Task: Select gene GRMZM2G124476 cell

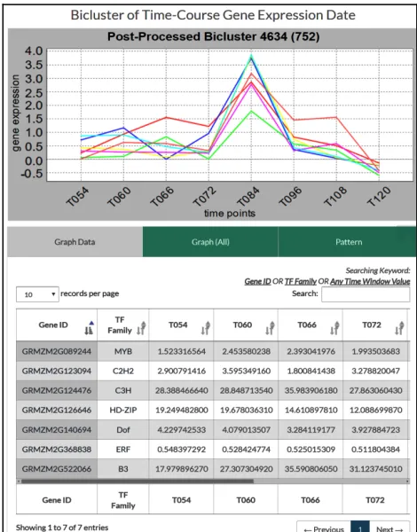Action: tap(57, 390)
